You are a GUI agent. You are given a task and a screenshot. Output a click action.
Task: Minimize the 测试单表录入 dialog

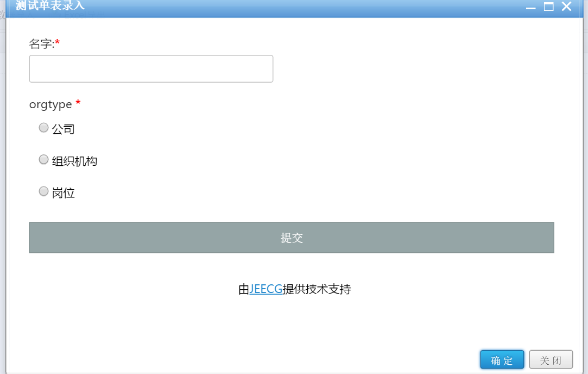530,7
